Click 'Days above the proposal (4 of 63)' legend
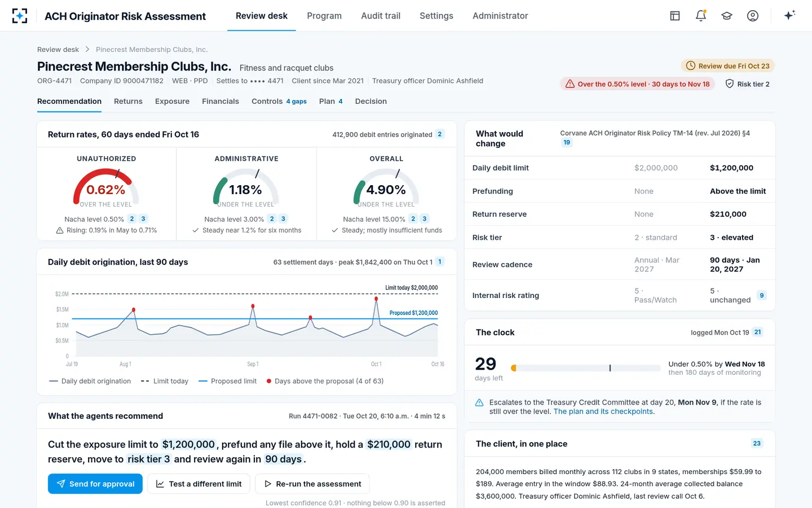The width and height of the screenshot is (812, 508). [325, 381]
